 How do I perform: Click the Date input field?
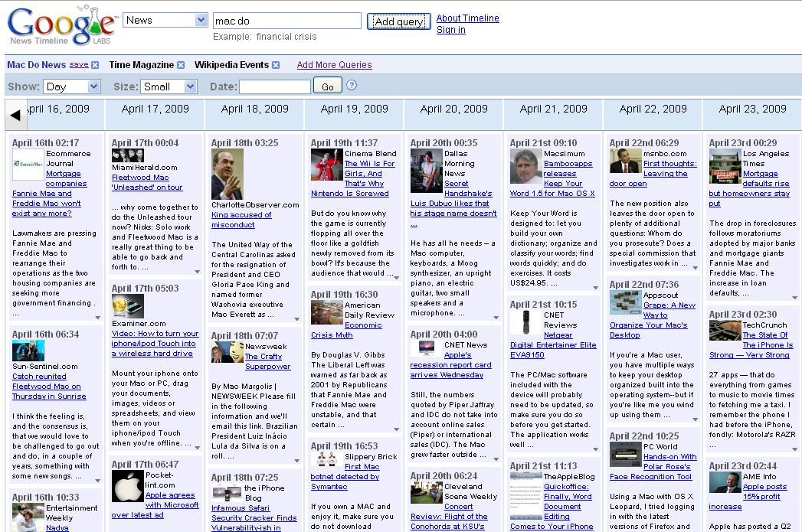click(x=275, y=86)
